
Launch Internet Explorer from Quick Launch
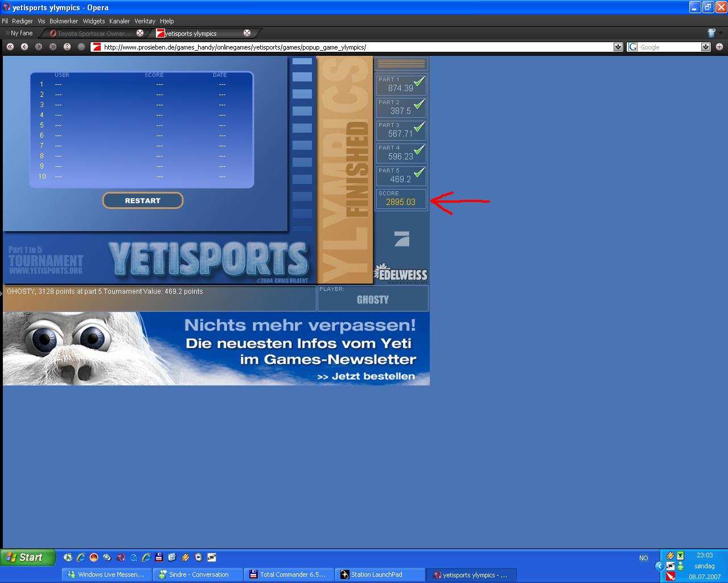(x=81, y=557)
